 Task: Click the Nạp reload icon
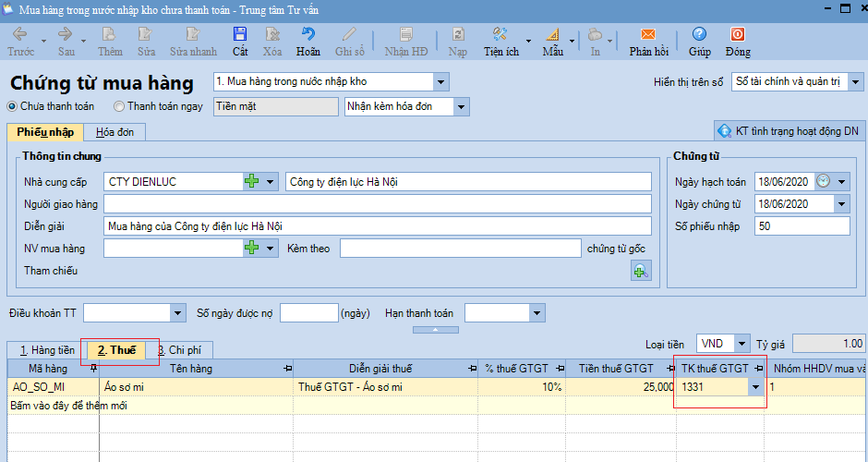458,34
